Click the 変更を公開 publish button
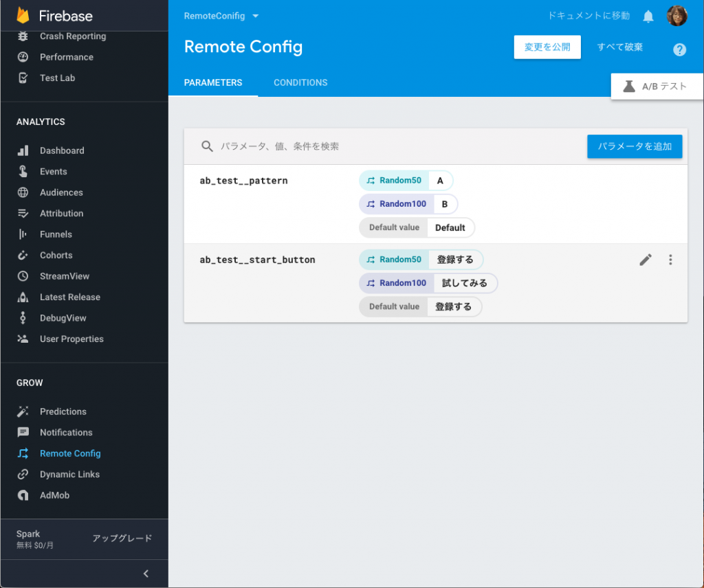This screenshot has width=704, height=588. [547, 47]
